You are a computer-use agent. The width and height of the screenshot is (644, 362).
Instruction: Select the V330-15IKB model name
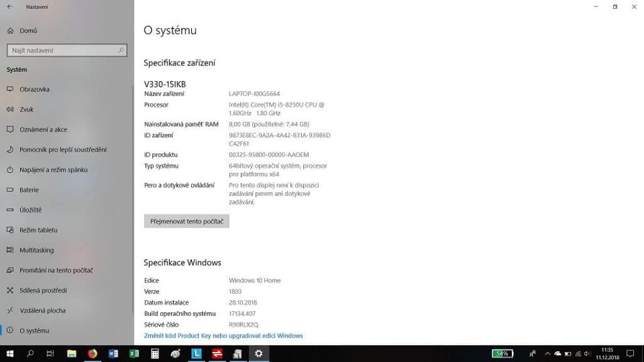[165, 84]
